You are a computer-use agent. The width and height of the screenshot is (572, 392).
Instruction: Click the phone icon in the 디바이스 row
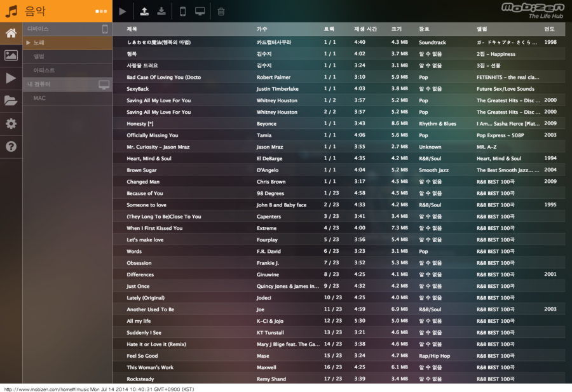click(105, 29)
